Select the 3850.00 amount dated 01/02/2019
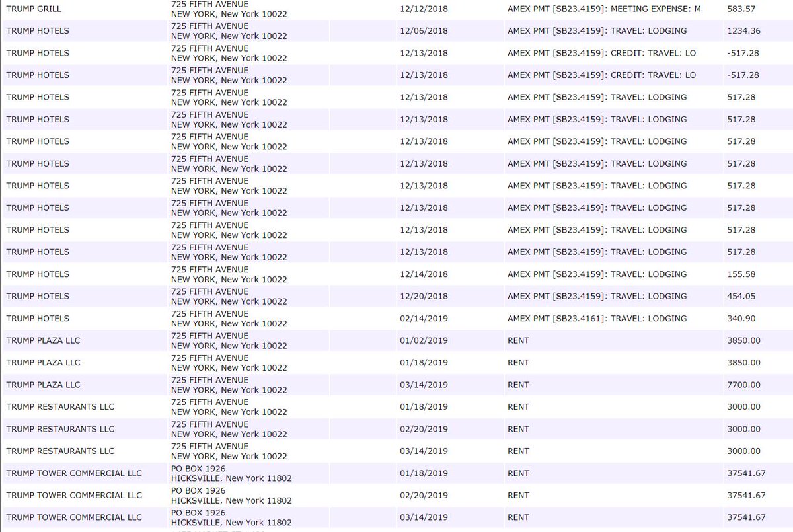The height and width of the screenshot is (532, 793). pyautogui.click(x=743, y=341)
